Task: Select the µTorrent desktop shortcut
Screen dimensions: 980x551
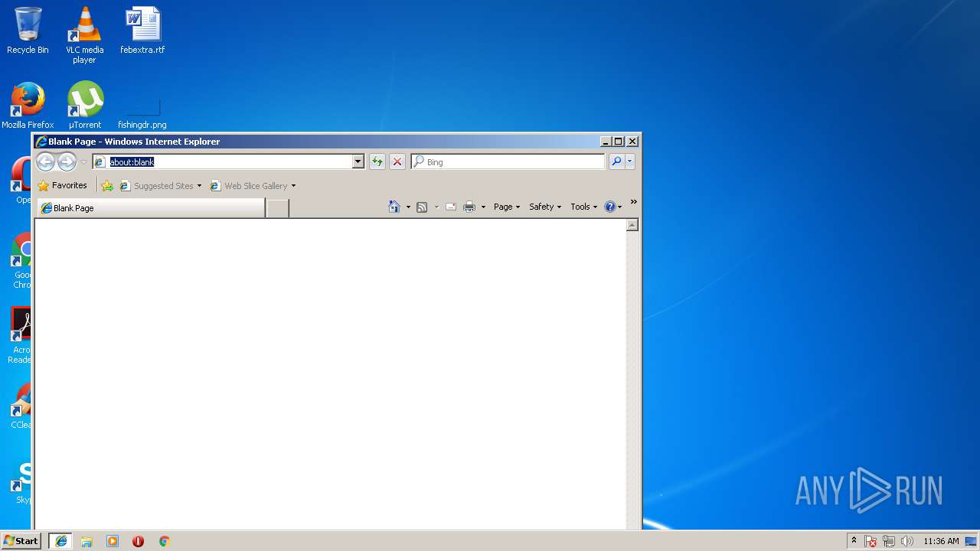Action: 85,106
